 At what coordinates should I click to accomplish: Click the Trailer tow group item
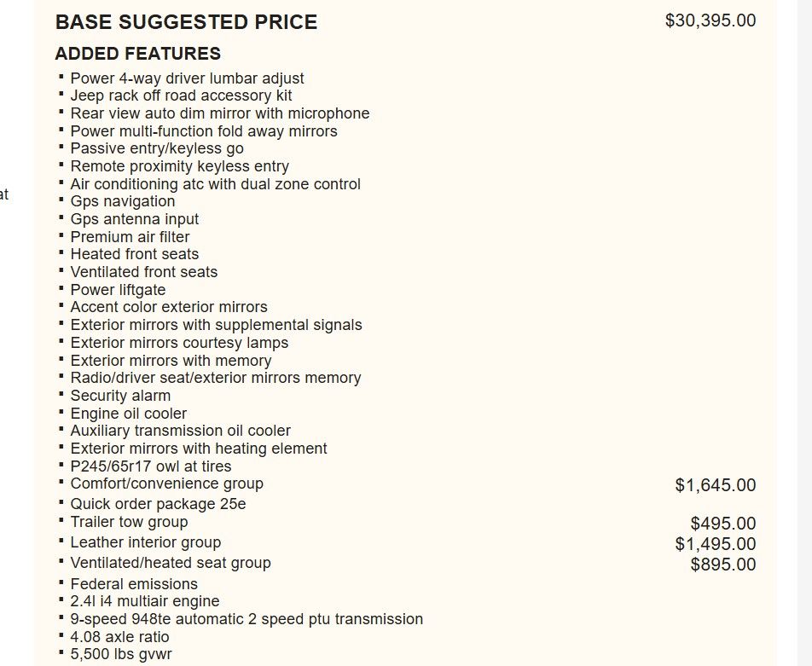coord(129,522)
